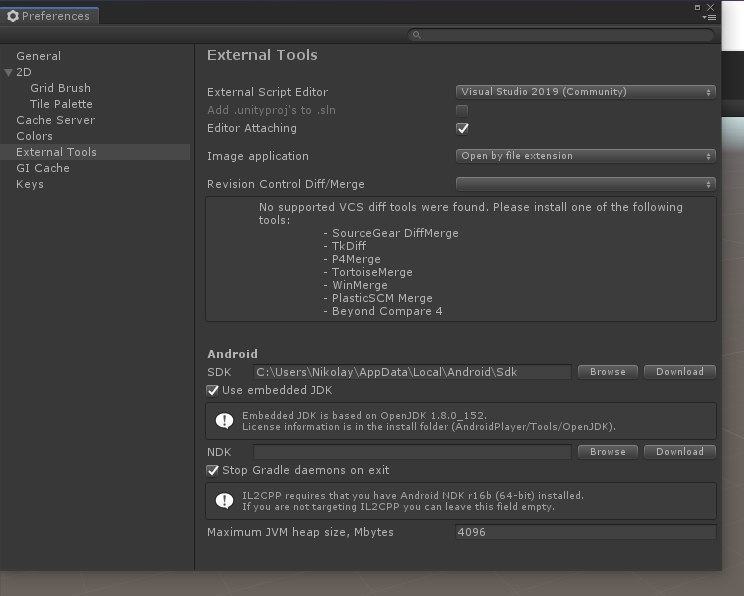Select External Tools in sidebar
Screen dimensions: 744x596
[95, 152]
